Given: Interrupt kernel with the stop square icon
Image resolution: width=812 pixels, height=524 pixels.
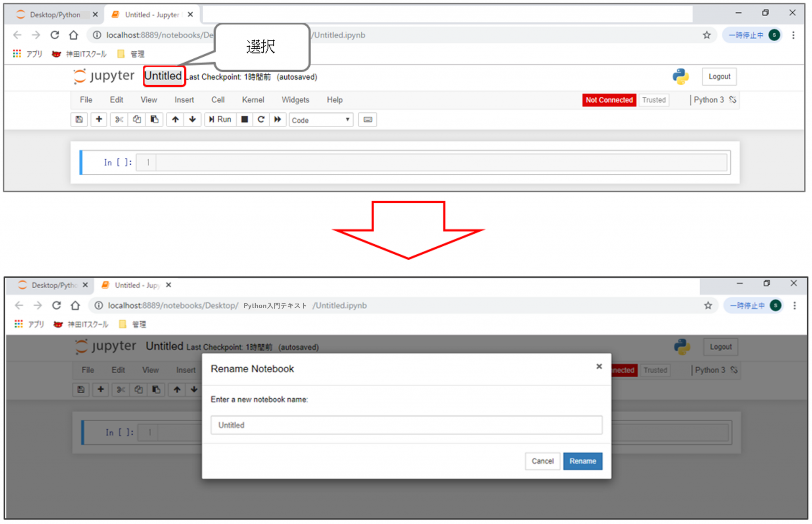Looking at the screenshot, I should click(x=245, y=119).
